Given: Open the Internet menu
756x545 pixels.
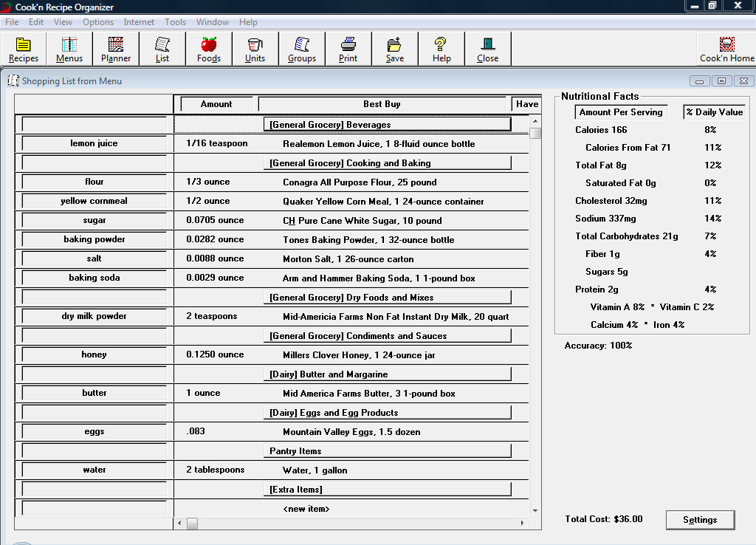Looking at the screenshot, I should pyautogui.click(x=139, y=22).
